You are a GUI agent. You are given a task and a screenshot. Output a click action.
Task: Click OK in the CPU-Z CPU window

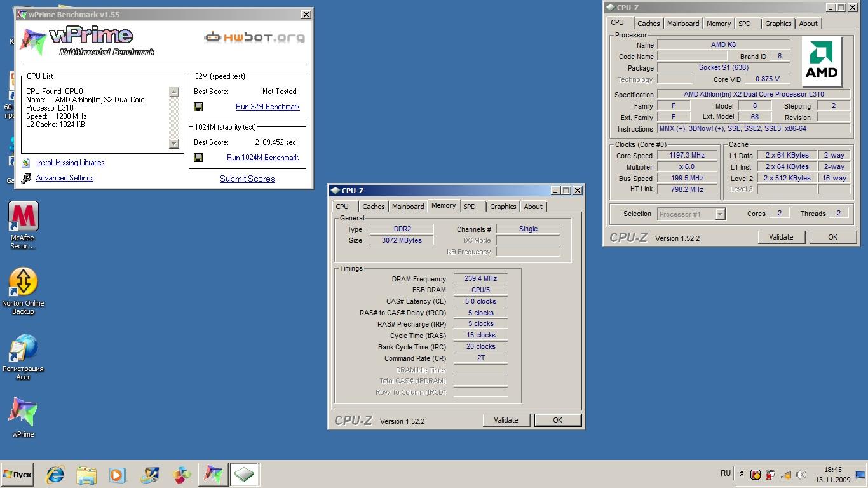point(832,237)
